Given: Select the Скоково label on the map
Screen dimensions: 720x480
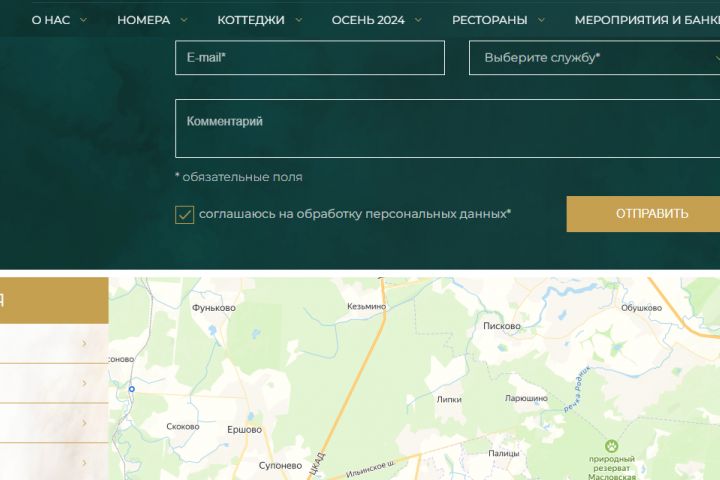Looking at the screenshot, I should 183,426.
